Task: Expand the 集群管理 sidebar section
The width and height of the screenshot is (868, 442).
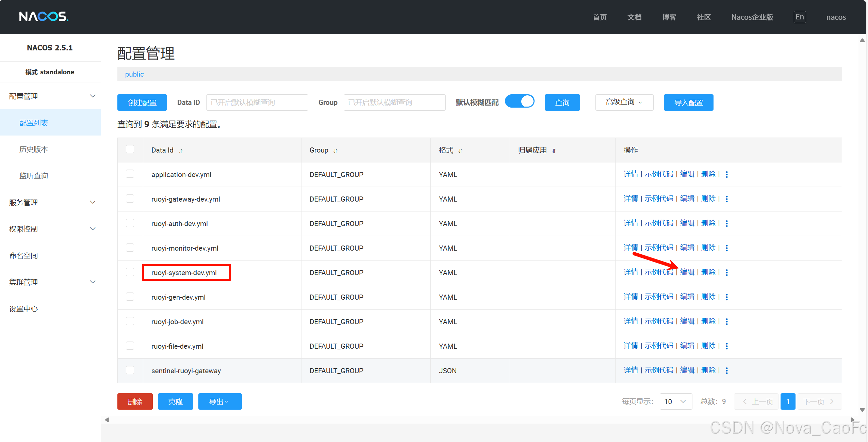Action: [50, 282]
